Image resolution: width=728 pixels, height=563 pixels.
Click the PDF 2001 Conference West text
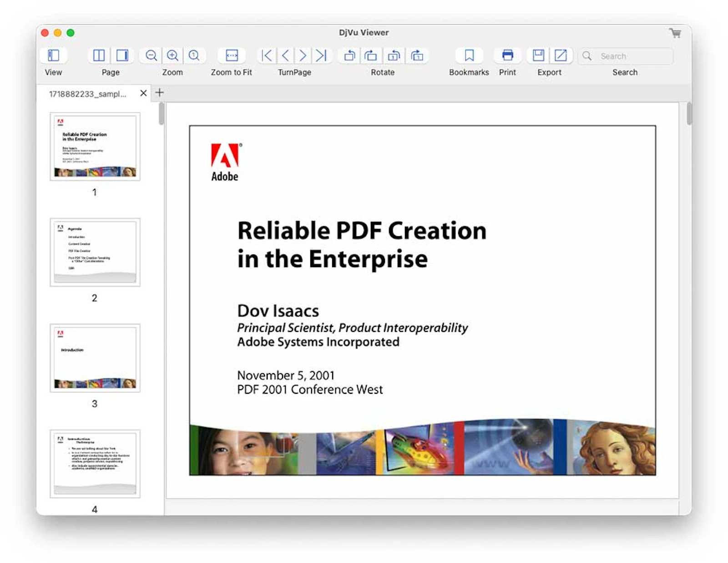[x=310, y=390]
